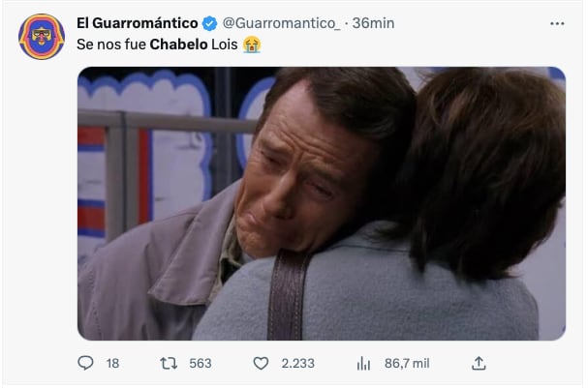The width and height of the screenshot is (588, 388).
Task: Click the blue verified badge
Action: [x=209, y=23]
